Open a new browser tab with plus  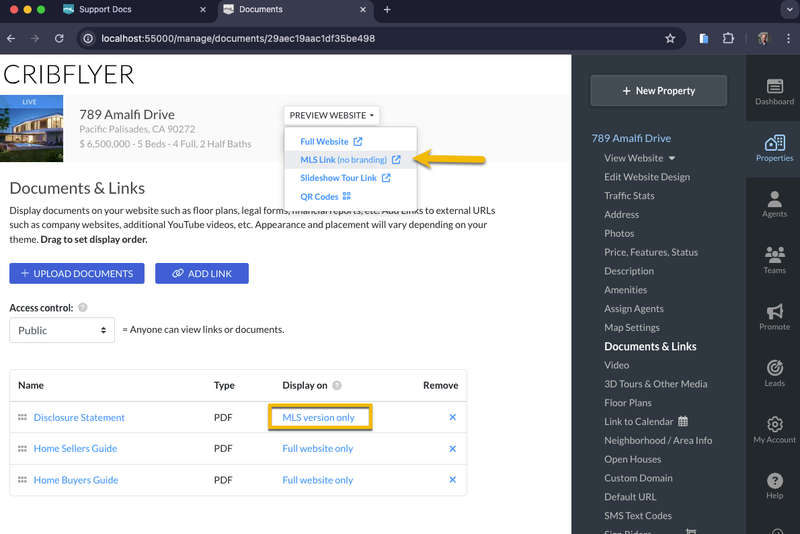[x=387, y=10]
